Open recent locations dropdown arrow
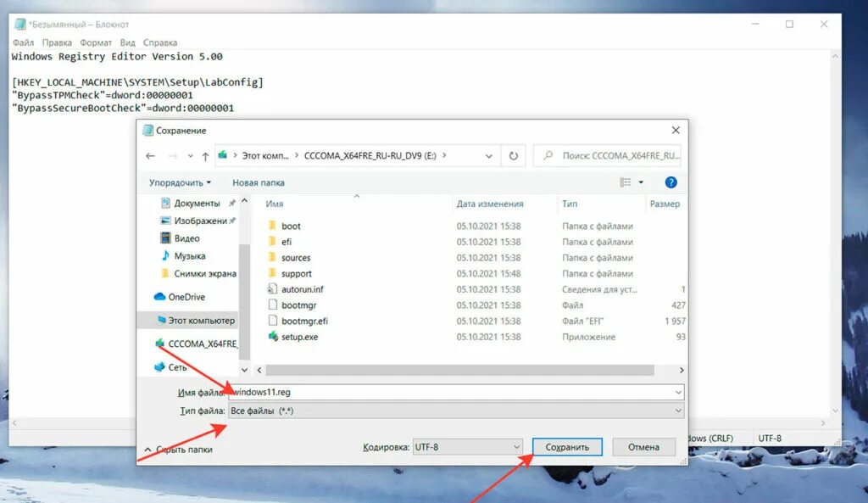The height and width of the screenshot is (503, 868). coord(190,156)
